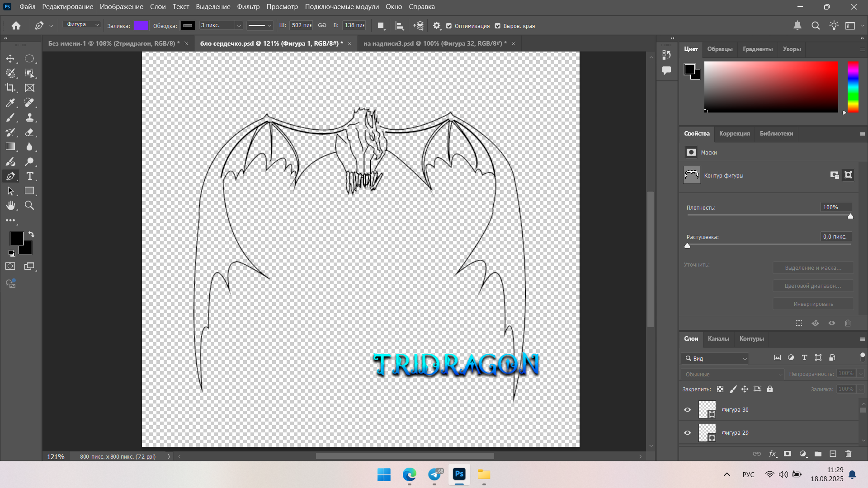
Task: Select the Eraser tool
Action: (29, 132)
